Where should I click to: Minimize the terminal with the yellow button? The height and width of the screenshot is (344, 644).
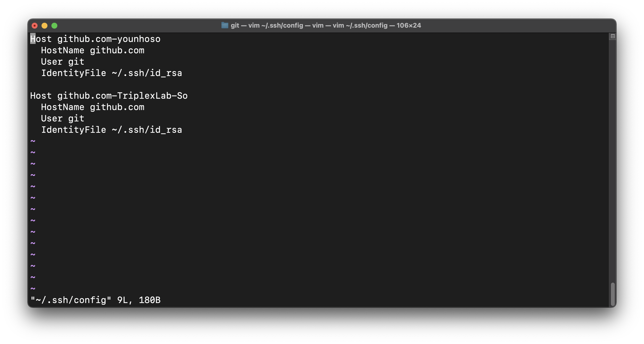point(44,26)
